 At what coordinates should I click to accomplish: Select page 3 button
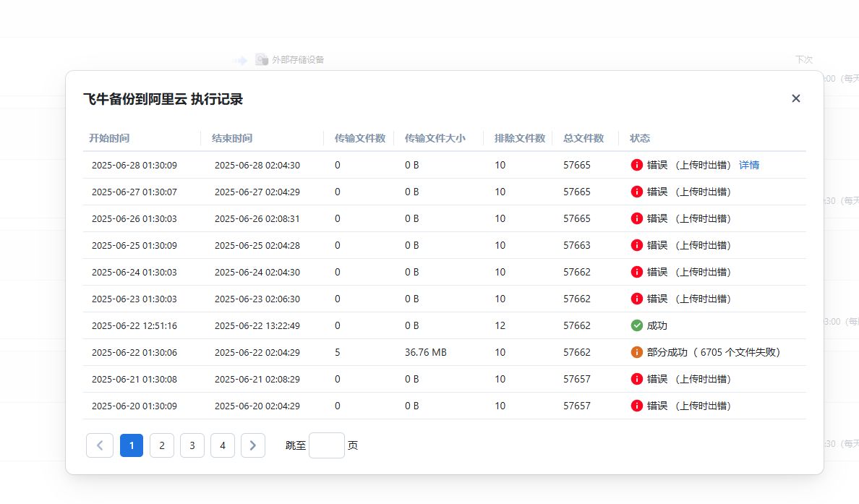point(192,445)
